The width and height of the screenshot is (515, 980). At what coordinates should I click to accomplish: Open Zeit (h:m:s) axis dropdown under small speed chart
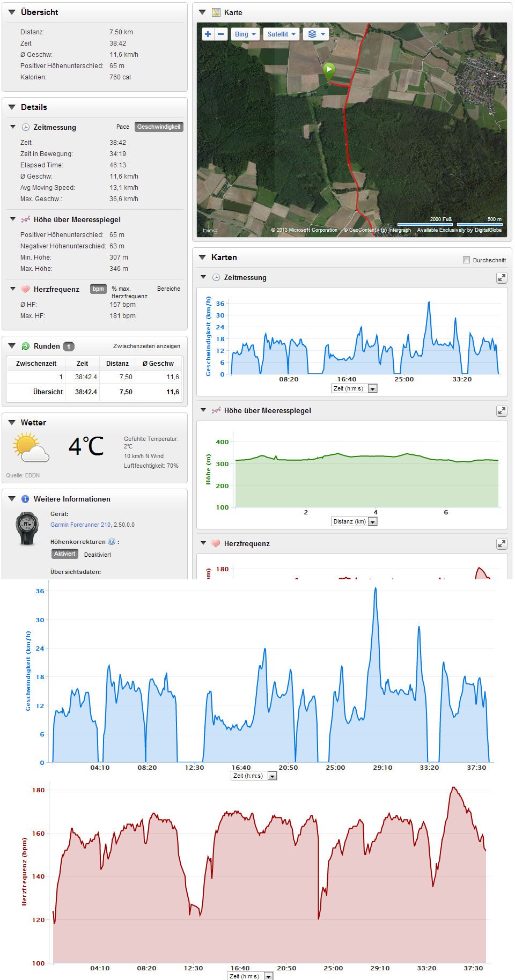point(354,388)
